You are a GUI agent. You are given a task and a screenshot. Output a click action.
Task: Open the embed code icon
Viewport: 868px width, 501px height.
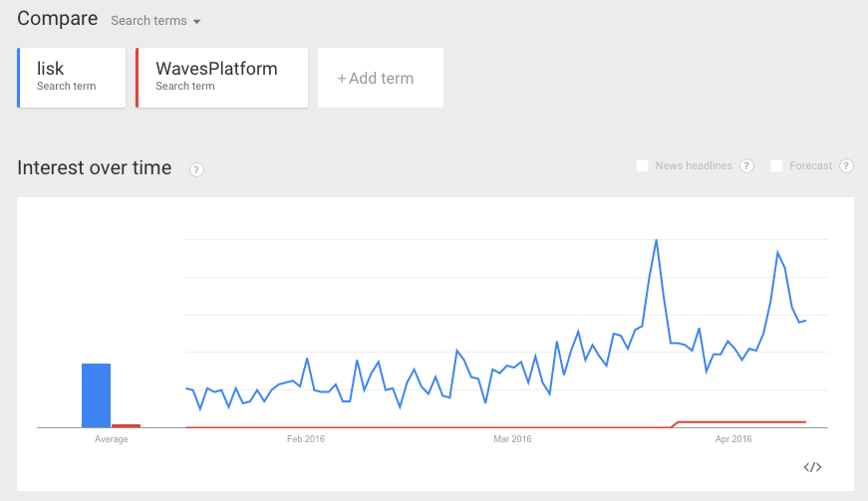pos(812,467)
